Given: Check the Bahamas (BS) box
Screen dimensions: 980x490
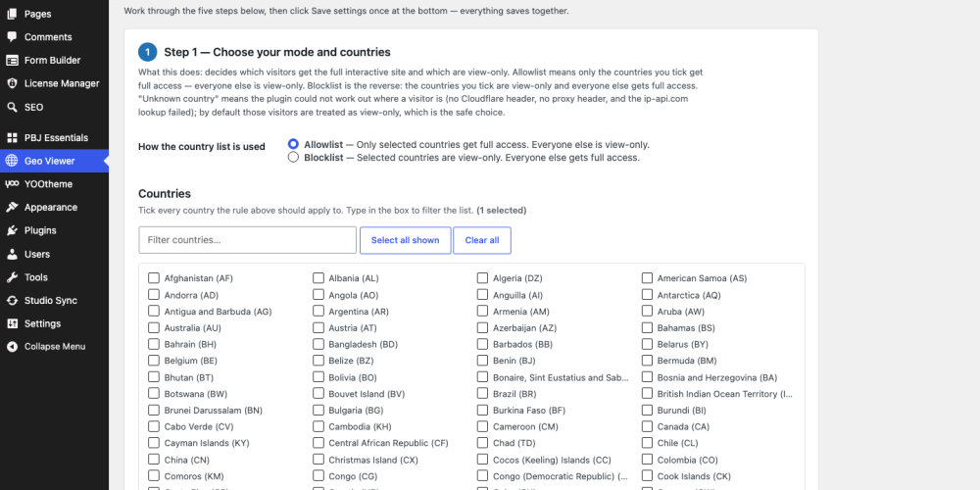Looking at the screenshot, I should (647, 327).
